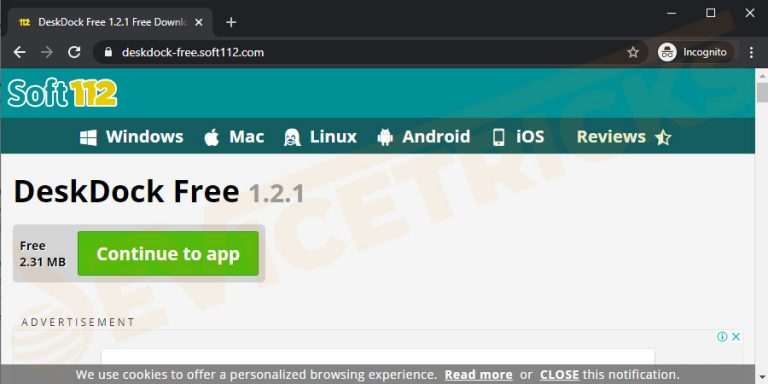Viewport: 768px width, 384px height.
Task: Close the advertisement with the X icon
Action: (x=736, y=336)
